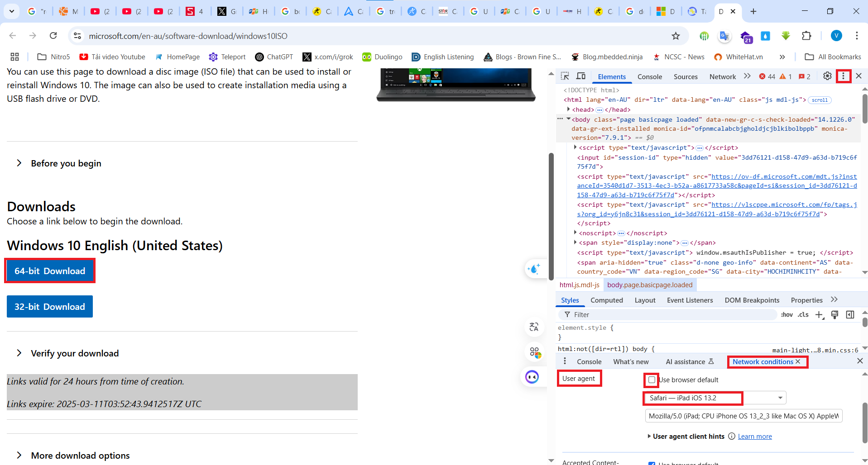
Task: Open the extension with 21 badge
Action: [x=746, y=37]
